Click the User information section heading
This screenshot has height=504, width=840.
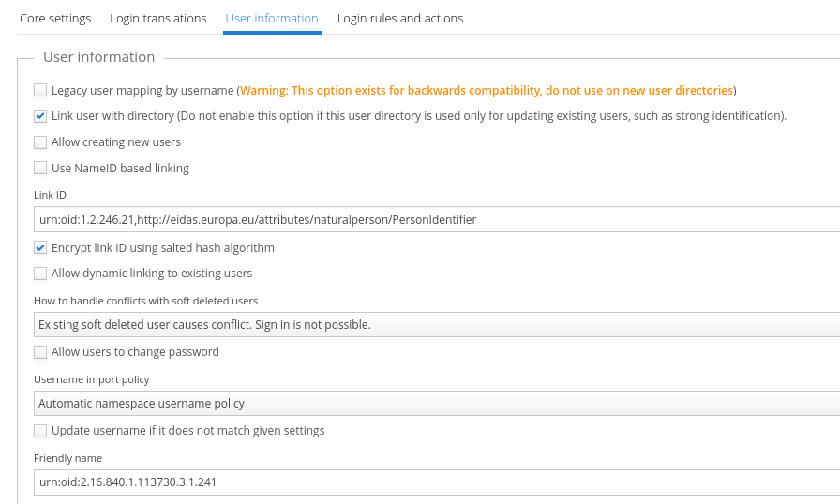coord(98,57)
